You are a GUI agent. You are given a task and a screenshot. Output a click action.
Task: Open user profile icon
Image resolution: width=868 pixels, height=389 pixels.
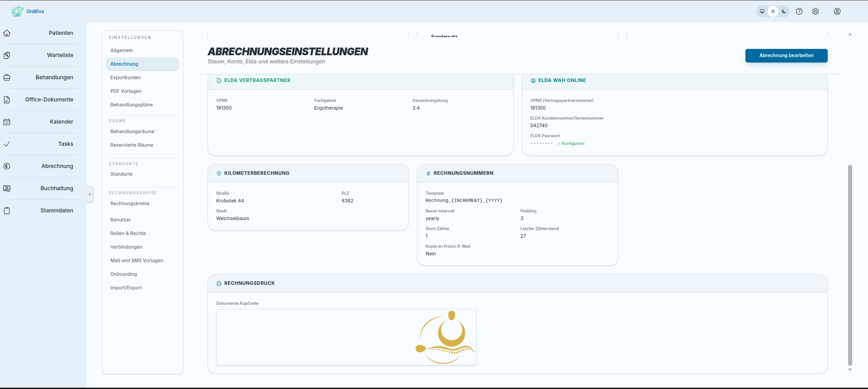837,11
